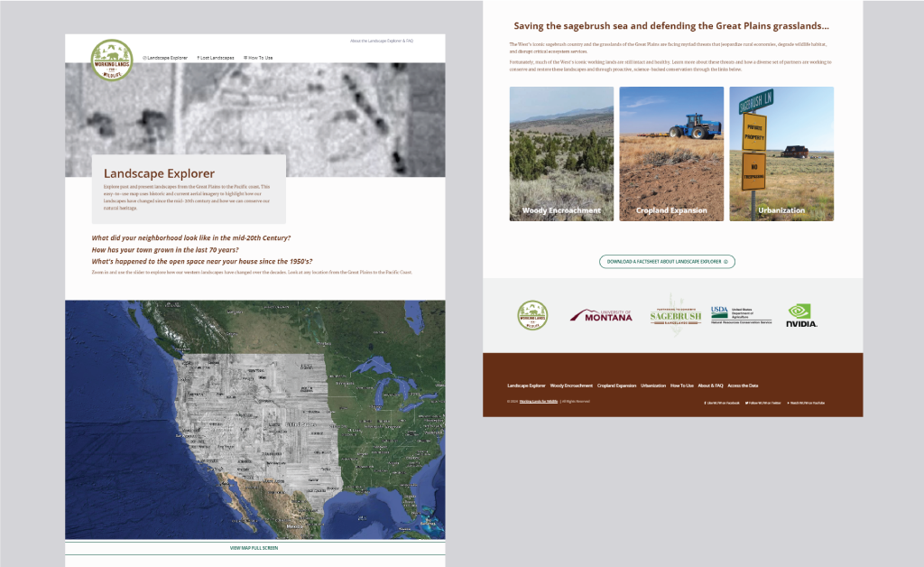Open Follow WLFW on Twitter link
The width and height of the screenshot is (924, 567).
[x=762, y=403]
